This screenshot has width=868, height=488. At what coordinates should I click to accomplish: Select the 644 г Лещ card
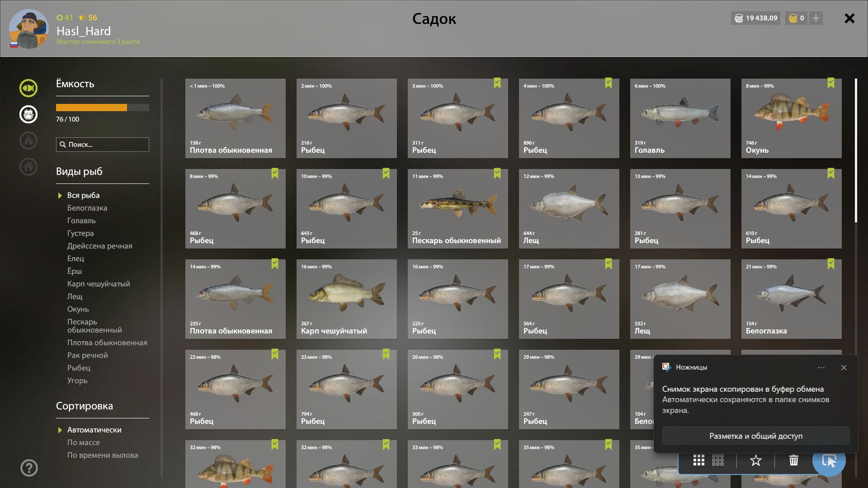pyautogui.click(x=569, y=209)
